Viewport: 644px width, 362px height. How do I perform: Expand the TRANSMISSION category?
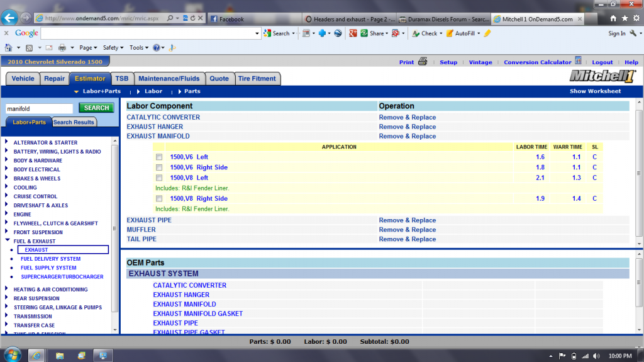6,315
